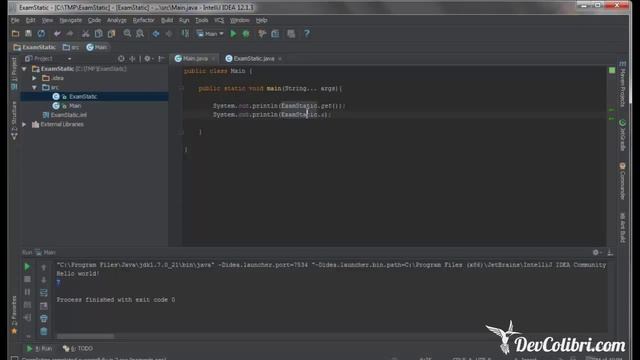Image resolution: width=640 pixels, height=360 pixels.
Task: Hide the Project panel with hide icon
Action: (x=161, y=59)
